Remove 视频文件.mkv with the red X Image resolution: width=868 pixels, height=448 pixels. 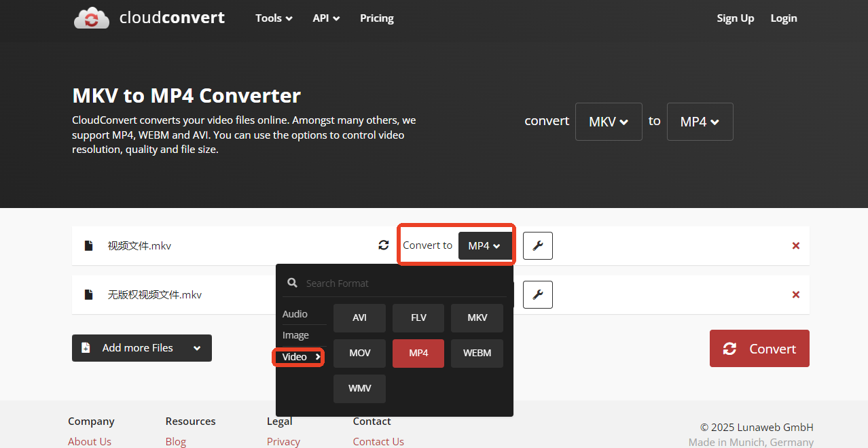pyautogui.click(x=796, y=245)
